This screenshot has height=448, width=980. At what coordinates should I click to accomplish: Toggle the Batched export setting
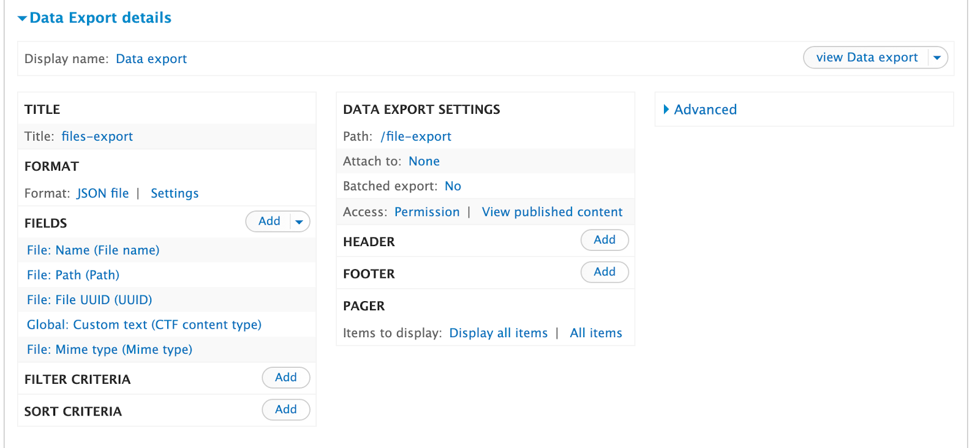click(x=453, y=186)
